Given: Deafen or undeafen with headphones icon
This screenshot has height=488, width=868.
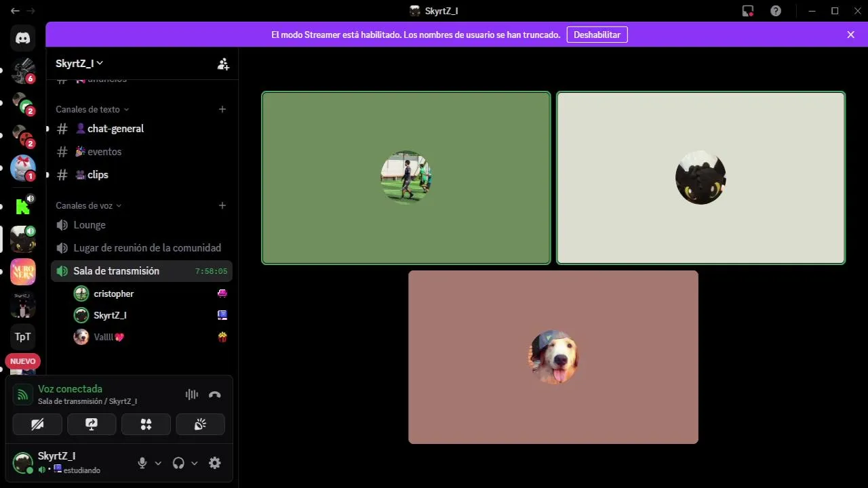Looking at the screenshot, I should tap(178, 463).
